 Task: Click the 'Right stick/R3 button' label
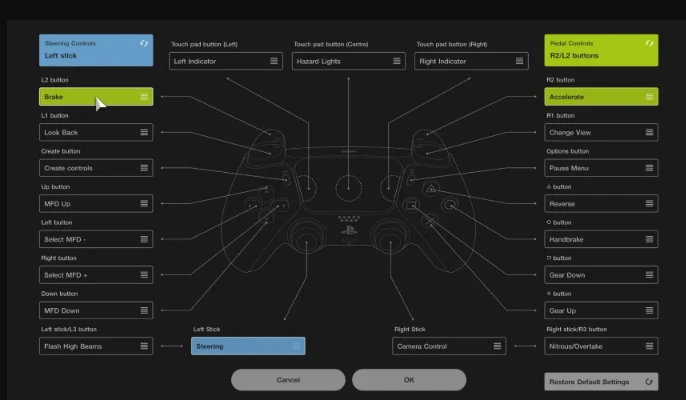[x=577, y=329]
